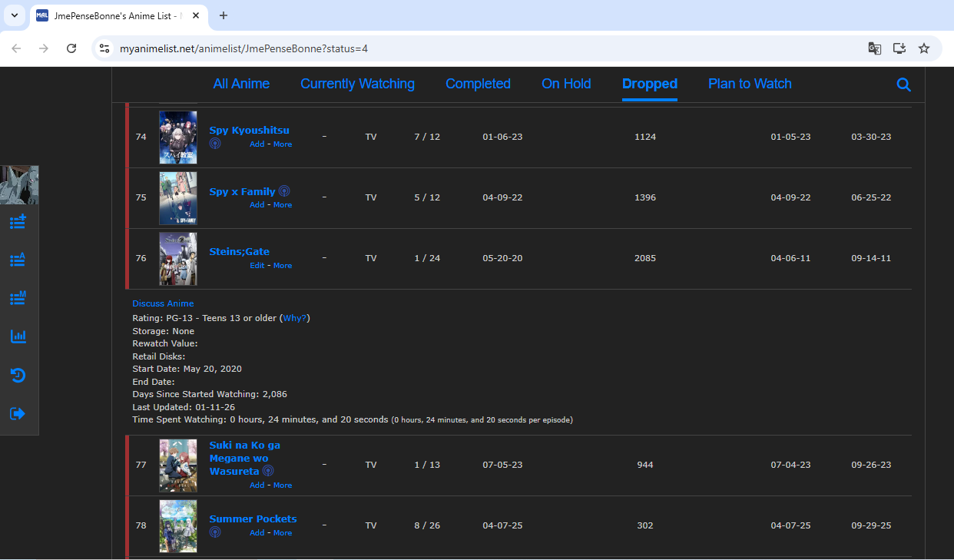Open the statistics bar chart icon
The image size is (954, 560).
[18, 336]
